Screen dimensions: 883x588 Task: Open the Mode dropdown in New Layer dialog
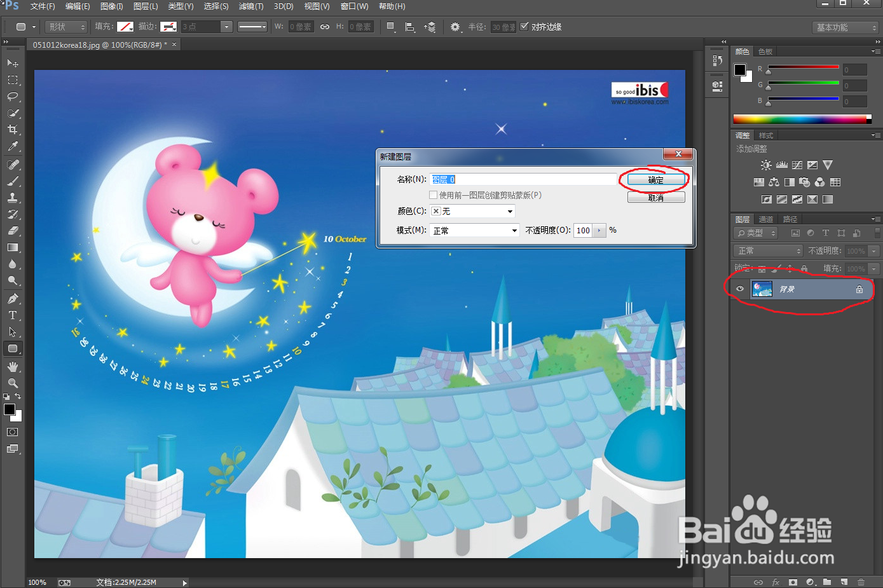tap(475, 230)
